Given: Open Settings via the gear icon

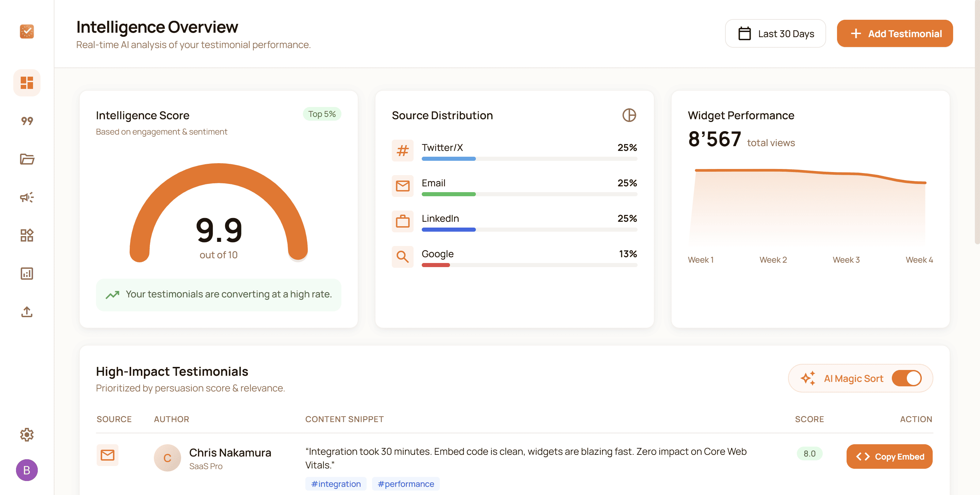Looking at the screenshot, I should point(27,435).
